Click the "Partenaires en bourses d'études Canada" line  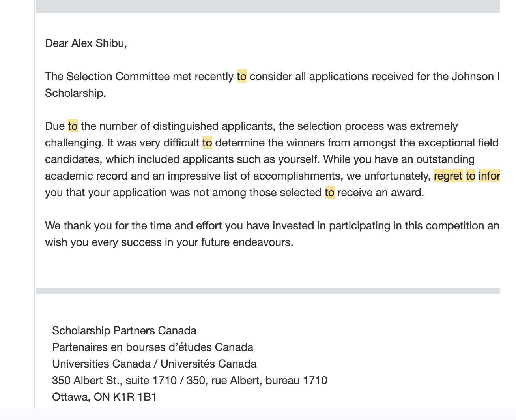(x=153, y=347)
